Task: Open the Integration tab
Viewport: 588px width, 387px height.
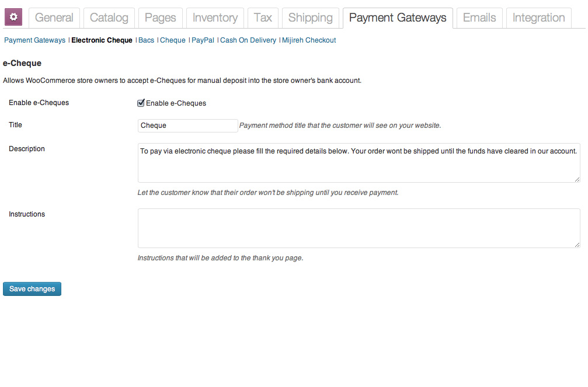Action: click(x=539, y=18)
